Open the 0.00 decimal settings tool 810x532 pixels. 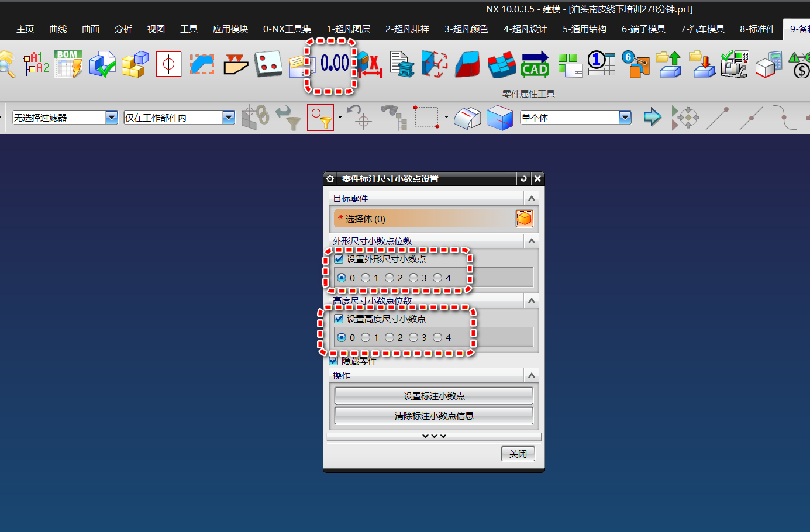tap(335, 64)
